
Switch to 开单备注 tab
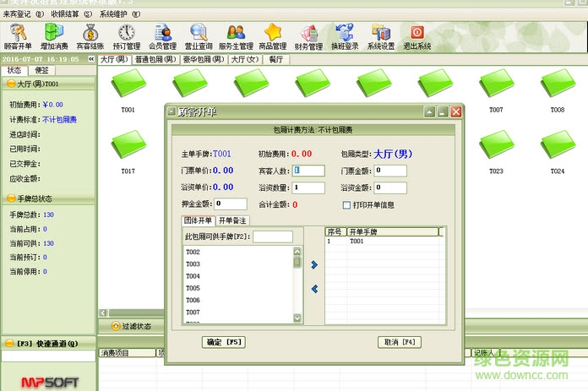click(232, 220)
